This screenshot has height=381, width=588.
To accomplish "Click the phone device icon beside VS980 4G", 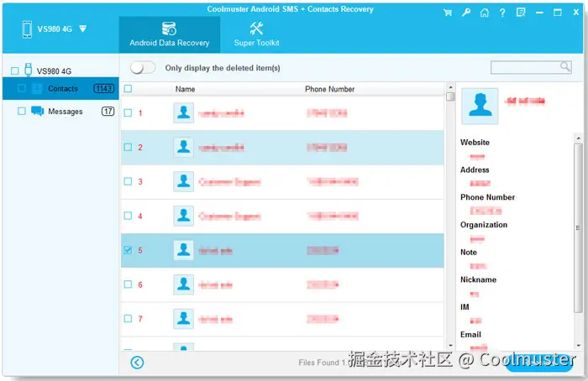I will pos(27,29).
